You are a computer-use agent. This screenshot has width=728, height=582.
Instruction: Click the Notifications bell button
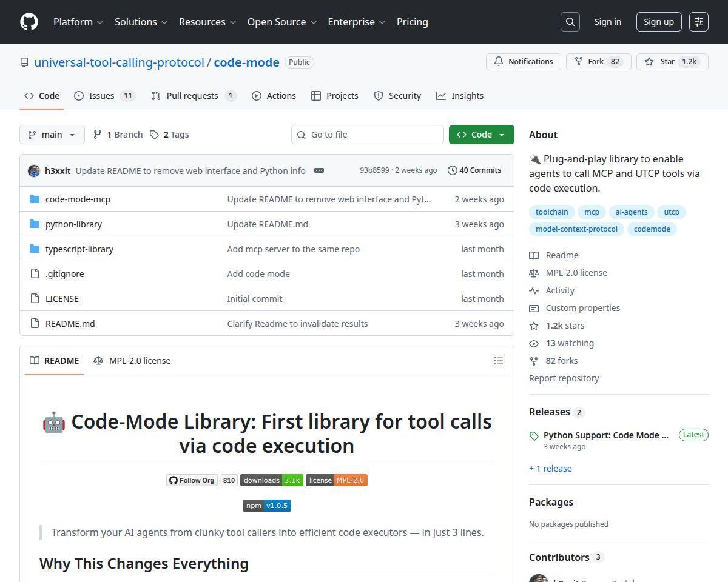(524, 62)
